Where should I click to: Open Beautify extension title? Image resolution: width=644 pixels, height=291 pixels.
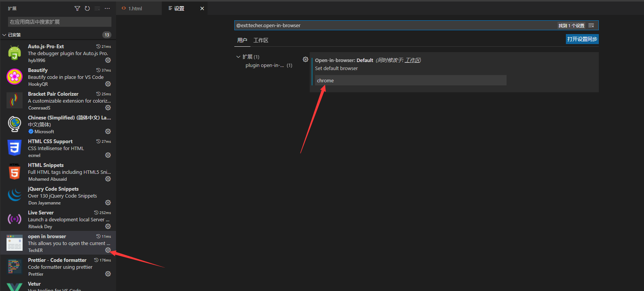(x=38, y=70)
